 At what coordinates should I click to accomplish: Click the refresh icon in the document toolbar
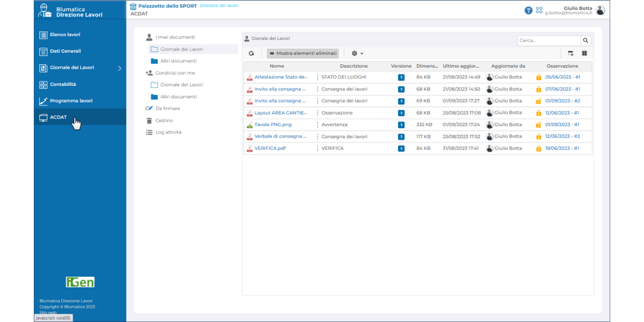pos(251,54)
